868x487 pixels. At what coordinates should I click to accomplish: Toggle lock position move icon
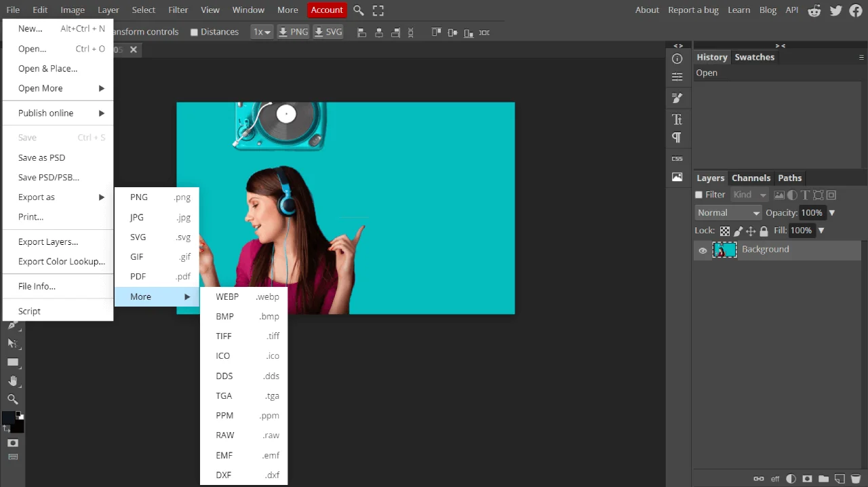coord(751,231)
